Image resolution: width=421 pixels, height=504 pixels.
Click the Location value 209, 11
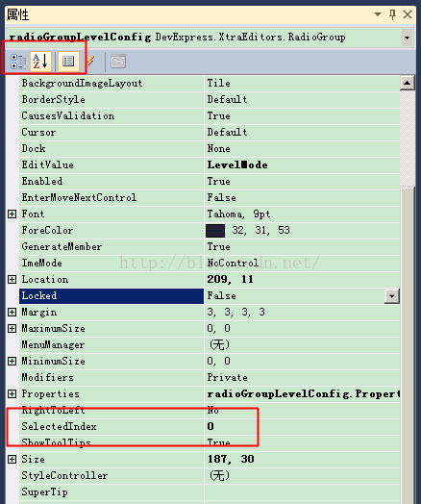[231, 279]
